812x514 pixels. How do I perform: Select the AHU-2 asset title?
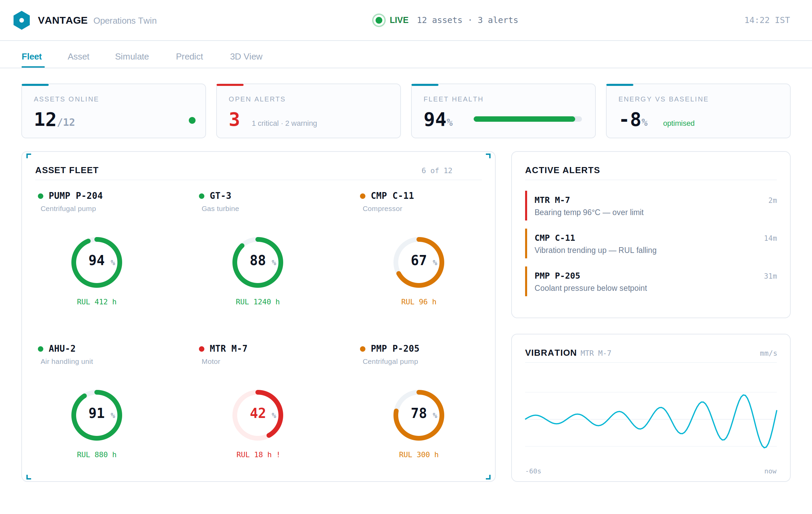(x=62, y=349)
